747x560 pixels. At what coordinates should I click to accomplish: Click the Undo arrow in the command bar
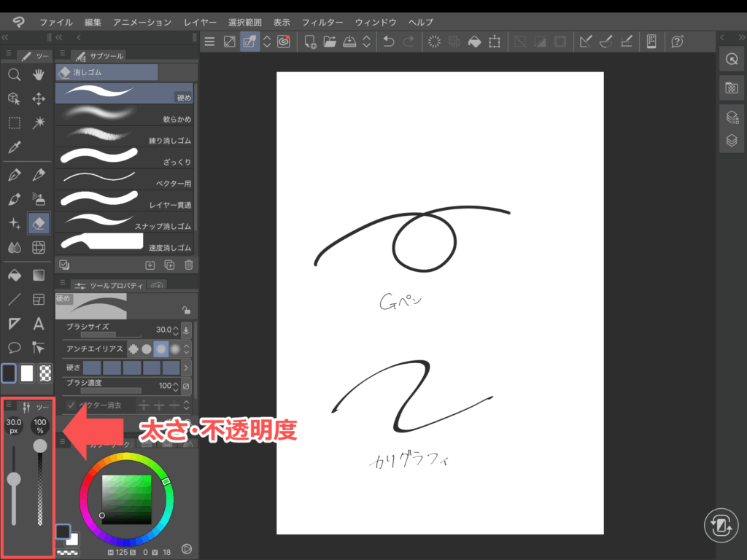389,42
